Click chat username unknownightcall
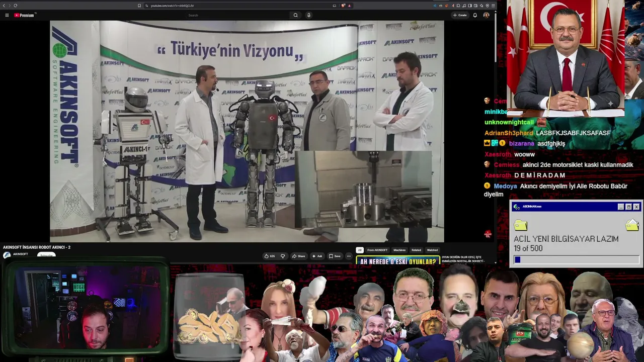Screen dimensions: 644x362 (x=509, y=122)
